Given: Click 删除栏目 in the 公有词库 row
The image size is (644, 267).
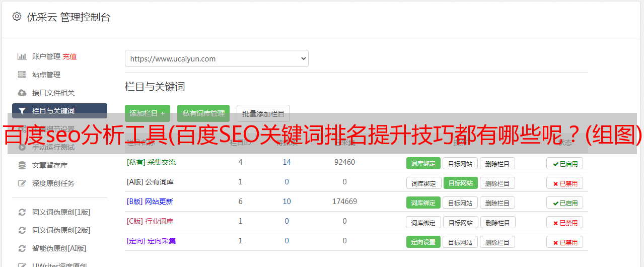Looking at the screenshot, I should point(497,183).
